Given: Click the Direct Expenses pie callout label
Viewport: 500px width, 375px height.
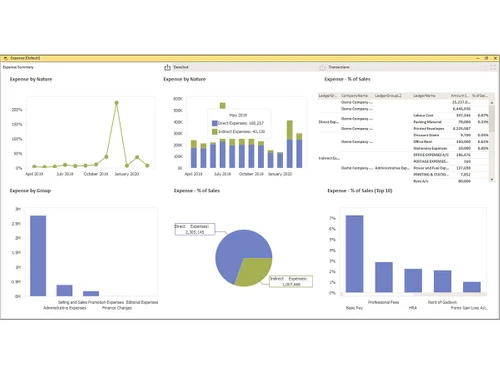Looking at the screenshot, I should 195,229.
